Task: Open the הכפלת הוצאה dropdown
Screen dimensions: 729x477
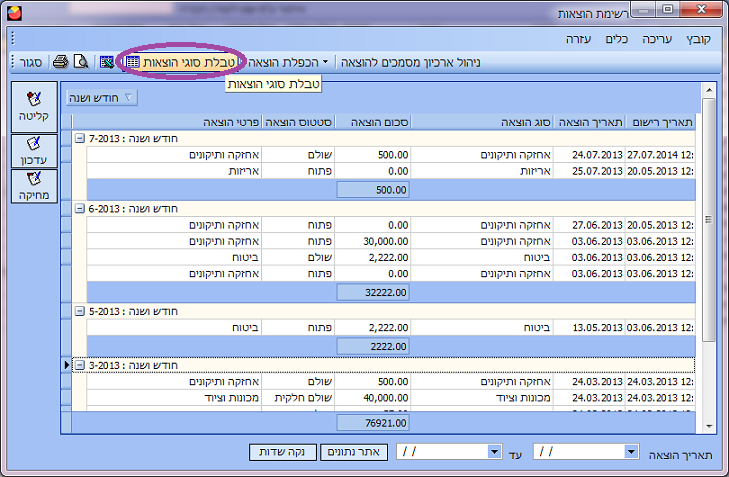Action: [288, 62]
